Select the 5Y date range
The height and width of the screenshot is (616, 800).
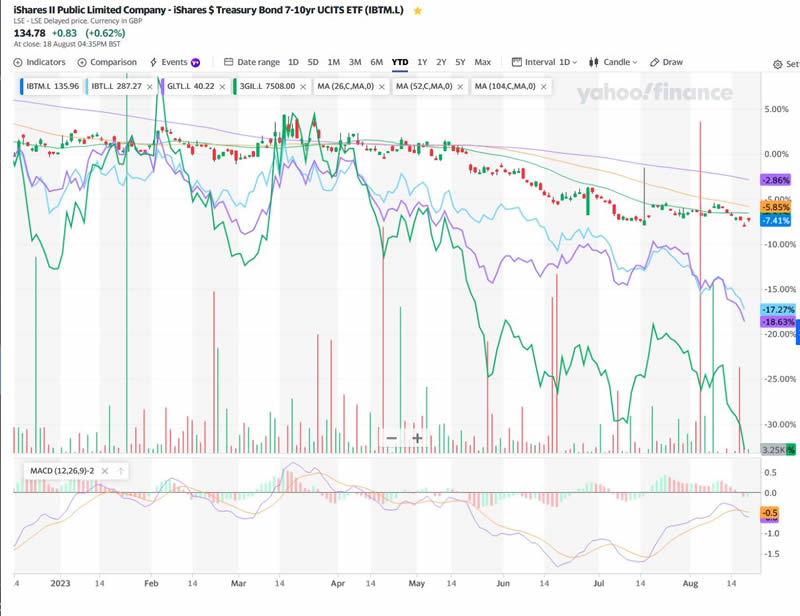tap(460, 62)
